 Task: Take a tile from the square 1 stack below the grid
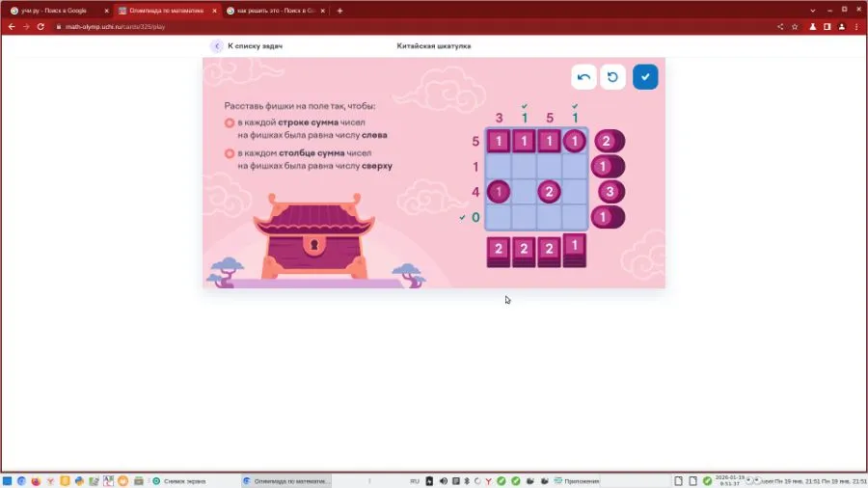pyautogui.click(x=575, y=250)
